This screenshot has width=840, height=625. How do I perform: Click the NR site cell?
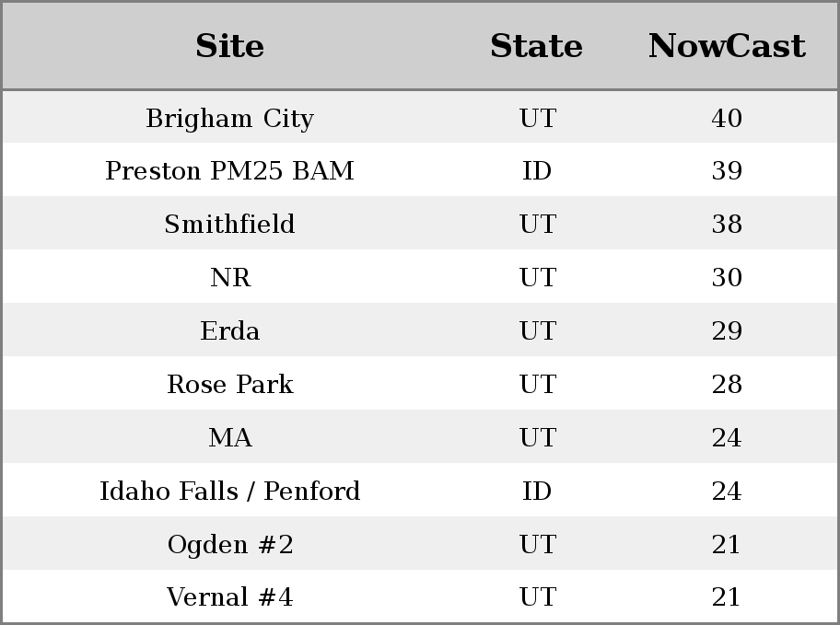point(229,278)
